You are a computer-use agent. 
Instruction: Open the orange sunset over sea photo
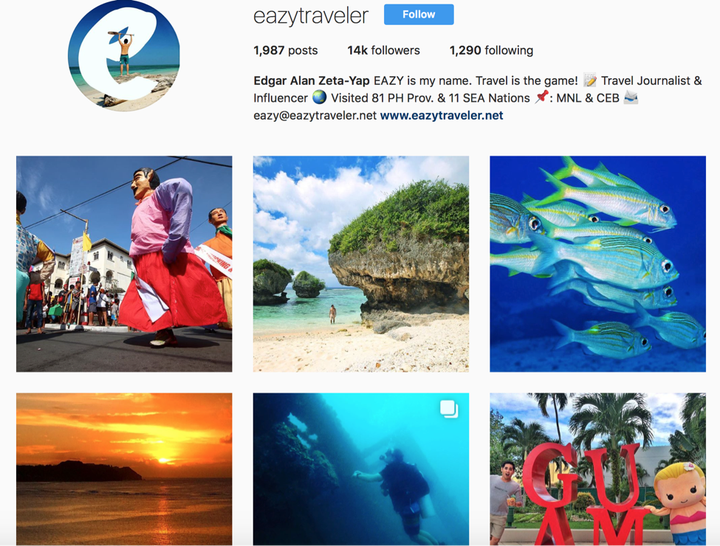pyautogui.click(x=124, y=469)
